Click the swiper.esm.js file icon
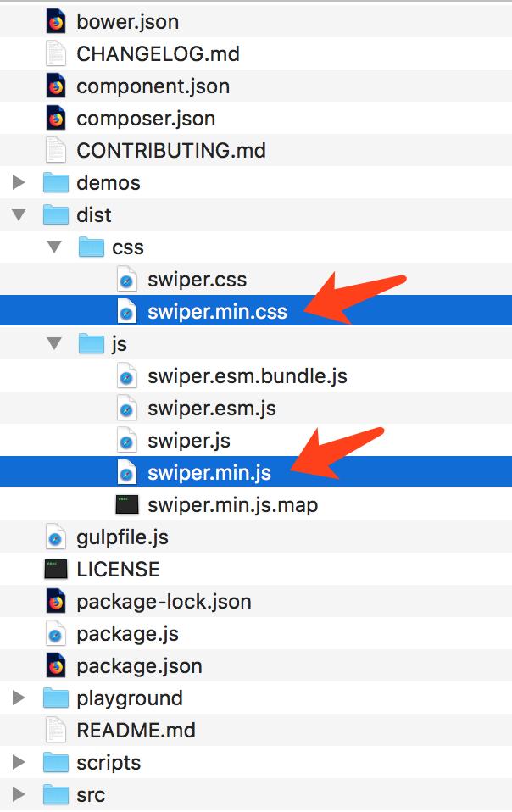The width and height of the screenshot is (512, 812). coord(127,409)
